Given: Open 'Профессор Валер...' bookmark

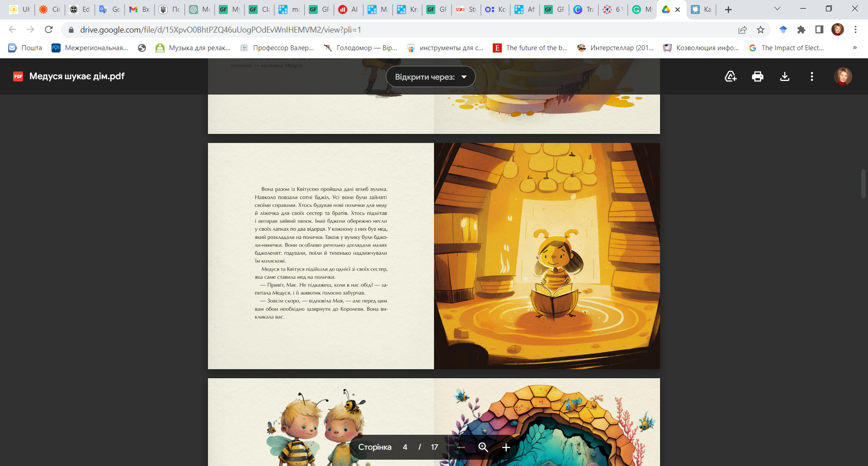Looking at the screenshot, I should point(277,48).
